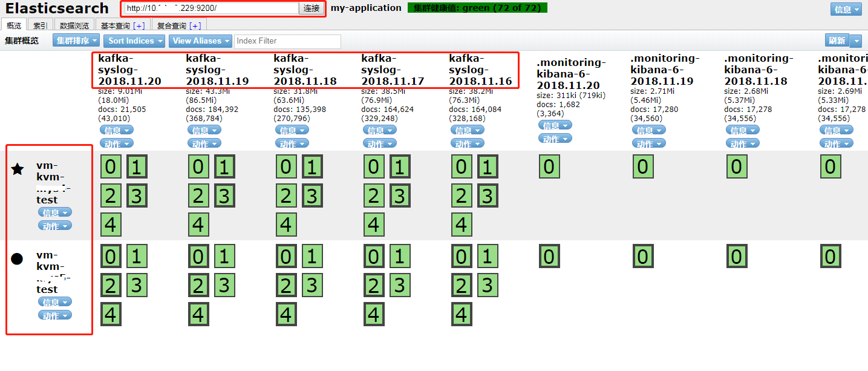Click the kafka-syslog-2018.11.17 index heading
Image resolution: width=868 pixels, height=371 pixels.
click(393, 70)
